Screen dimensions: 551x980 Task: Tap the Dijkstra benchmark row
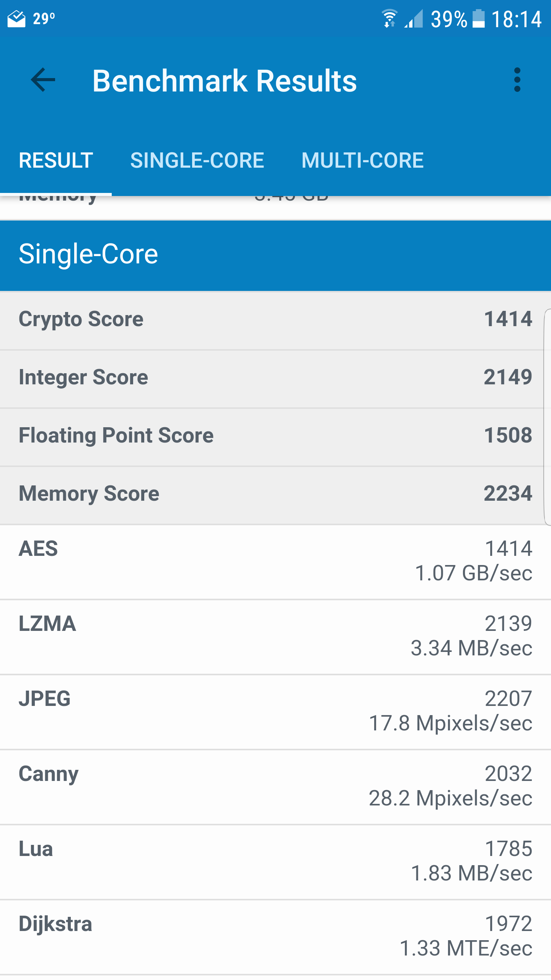(275, 936)
